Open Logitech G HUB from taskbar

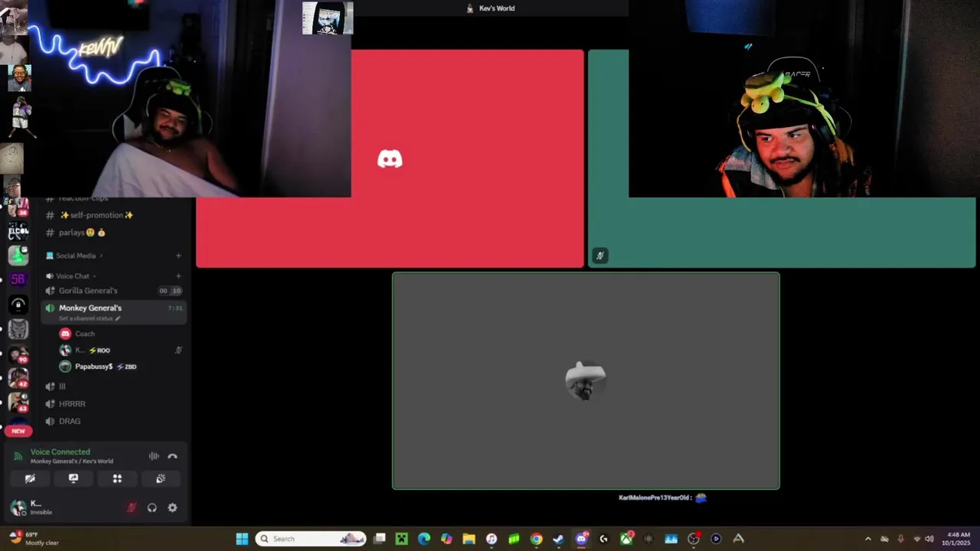click(x=604, y=539)
